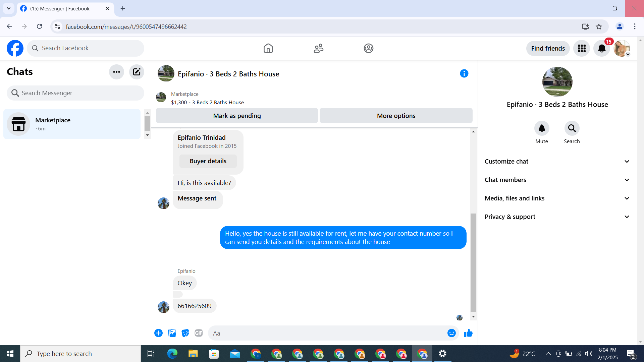Expand the Privacy & support section
644x362 pixels.
(557, 217)
